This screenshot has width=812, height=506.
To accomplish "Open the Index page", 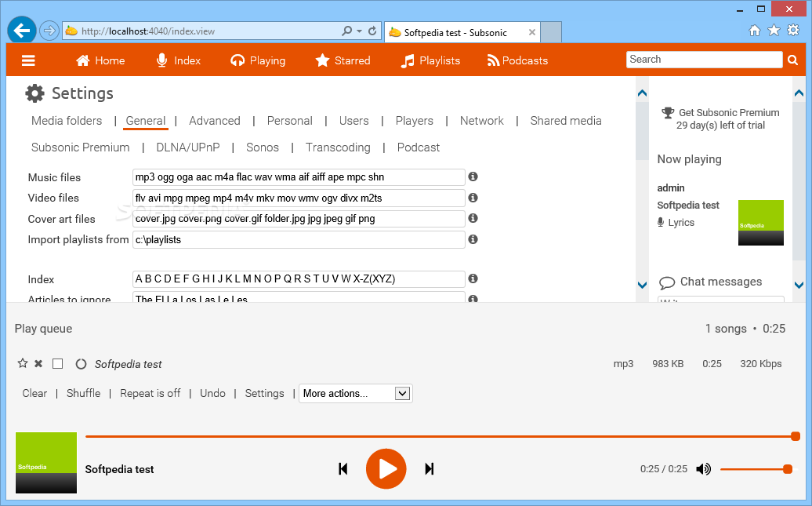I will [179, 60].
